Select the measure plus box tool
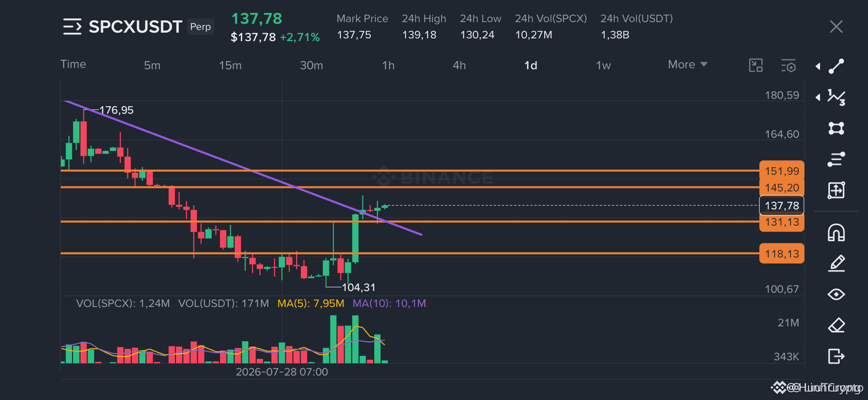This screenshot has width=868, height=400. click(836, 190)
